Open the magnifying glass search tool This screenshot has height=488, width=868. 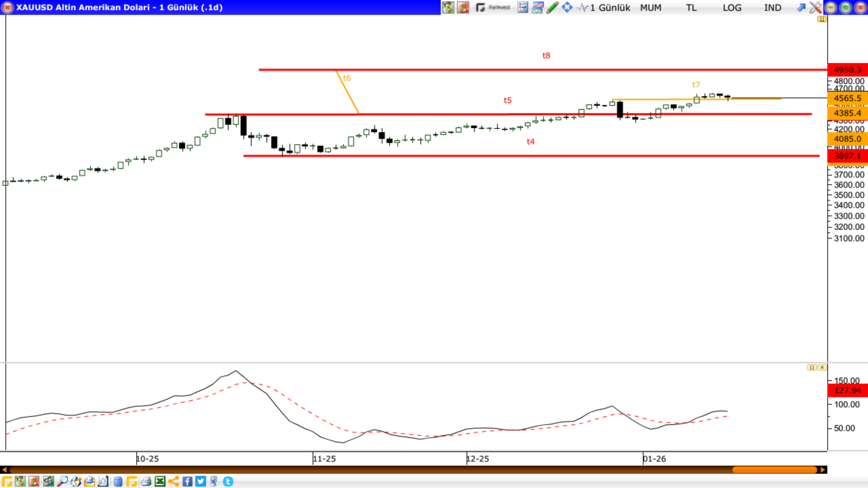62,481
